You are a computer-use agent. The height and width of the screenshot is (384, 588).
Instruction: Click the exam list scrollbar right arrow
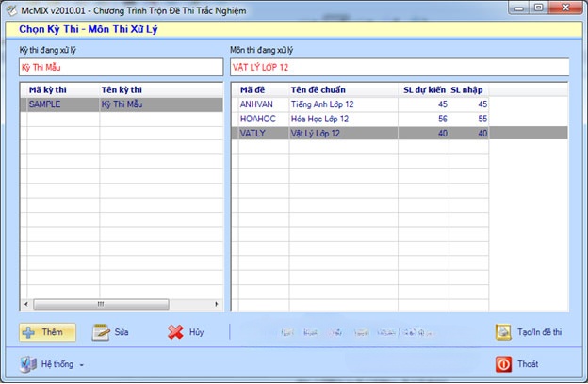tap(217, 304)
